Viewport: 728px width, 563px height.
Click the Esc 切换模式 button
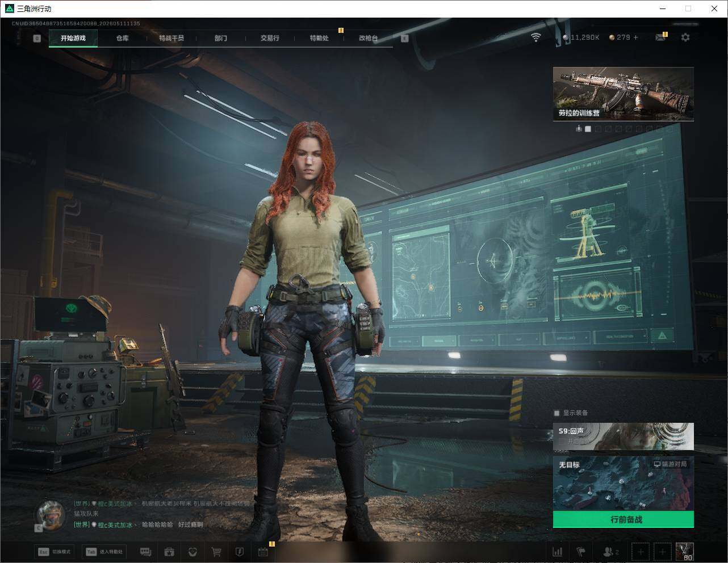click(x=55, y=552)
